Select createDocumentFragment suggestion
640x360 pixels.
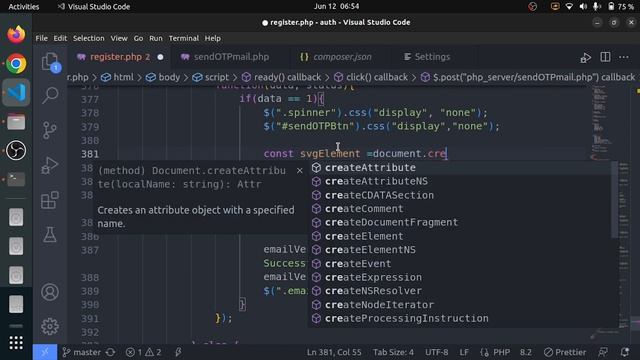point(459,222)
